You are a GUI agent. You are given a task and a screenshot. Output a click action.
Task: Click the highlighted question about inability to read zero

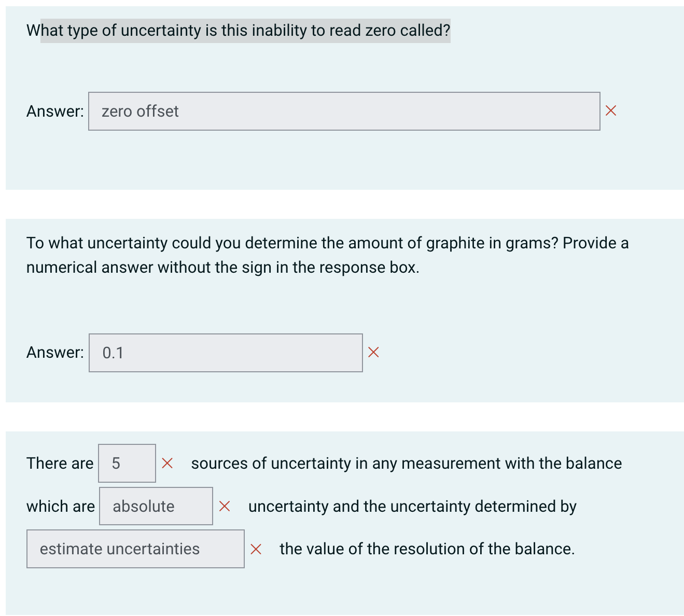click(x=239, y=30)
